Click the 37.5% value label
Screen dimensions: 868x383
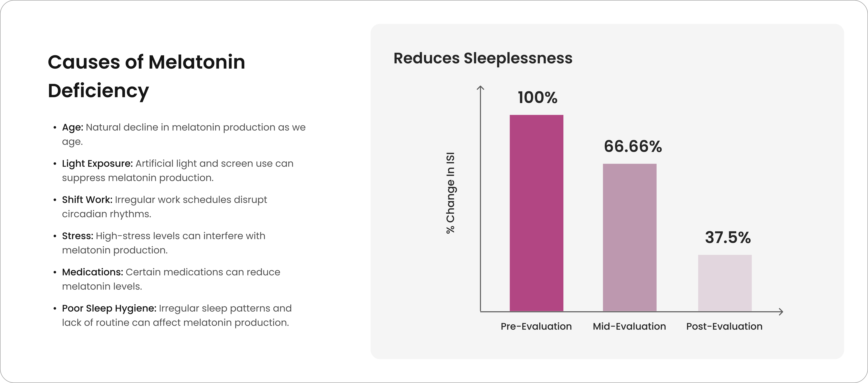point(727,238)
